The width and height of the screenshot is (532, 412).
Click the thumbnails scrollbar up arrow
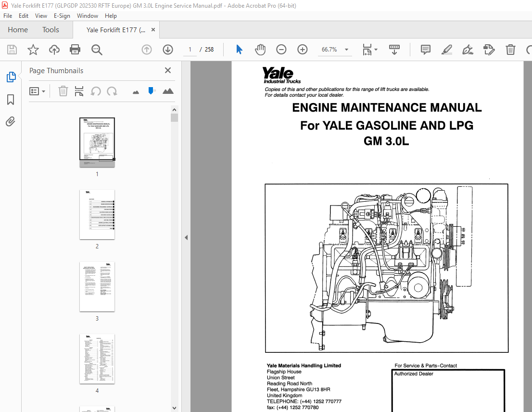pyautogui.click(x=174, y=110)
